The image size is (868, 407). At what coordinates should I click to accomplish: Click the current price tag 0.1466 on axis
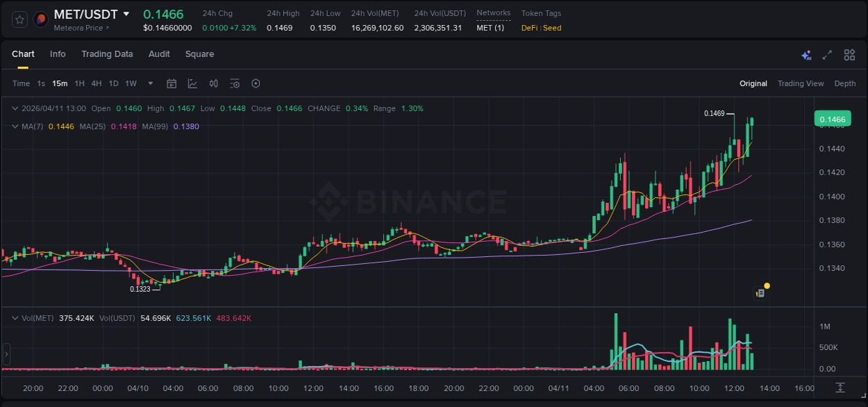(x=833, y=119)
